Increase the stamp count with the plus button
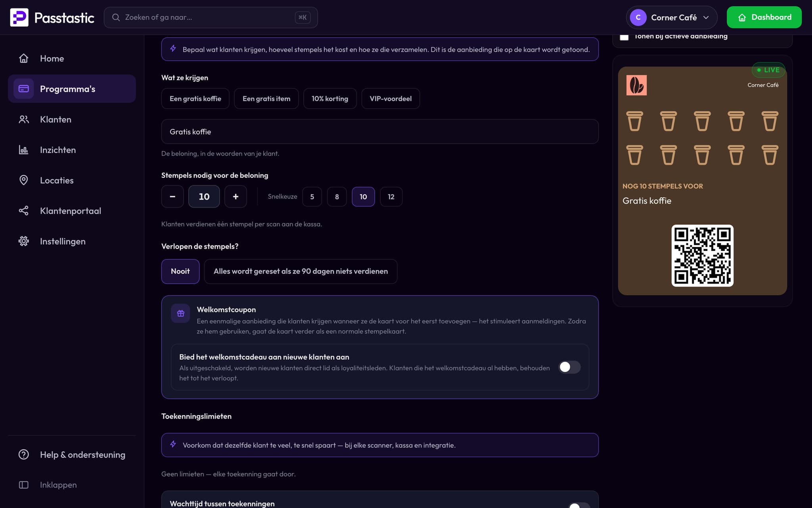The image size is (812, 508). click(x=236, y=196)
